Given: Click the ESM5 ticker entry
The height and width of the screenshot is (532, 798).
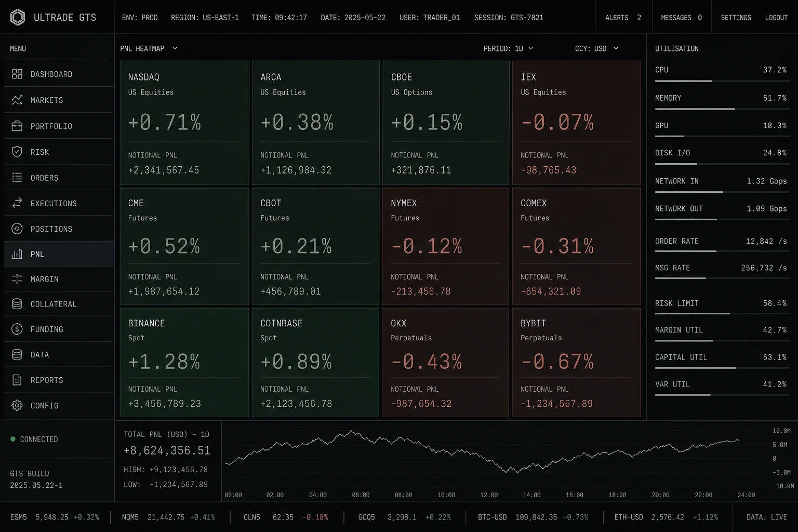Looking at the screenshot, I should (x=55, y=517).
